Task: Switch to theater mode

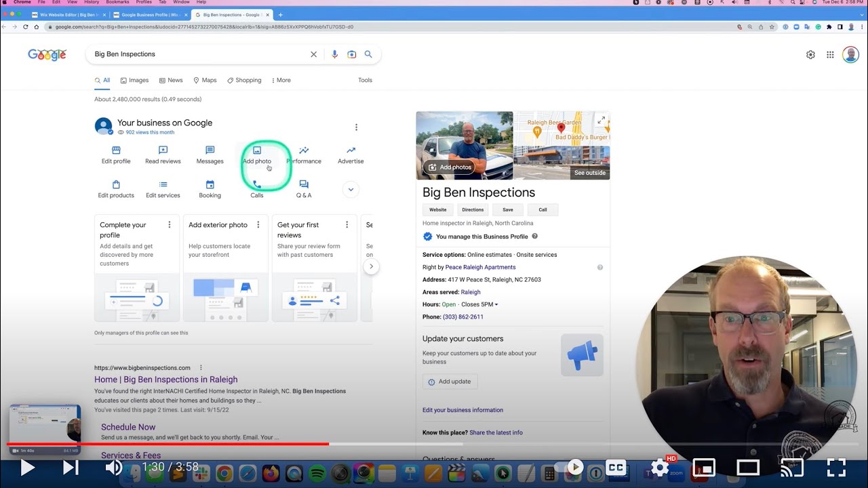Action: click(x=748, y=468)
